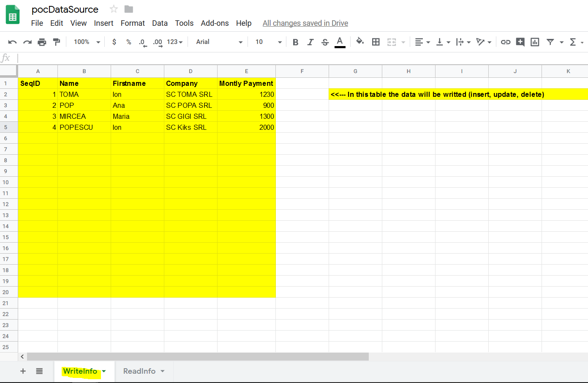Open the Data menu
Viewport: 588px width, 383px height.
pos(160,23)
